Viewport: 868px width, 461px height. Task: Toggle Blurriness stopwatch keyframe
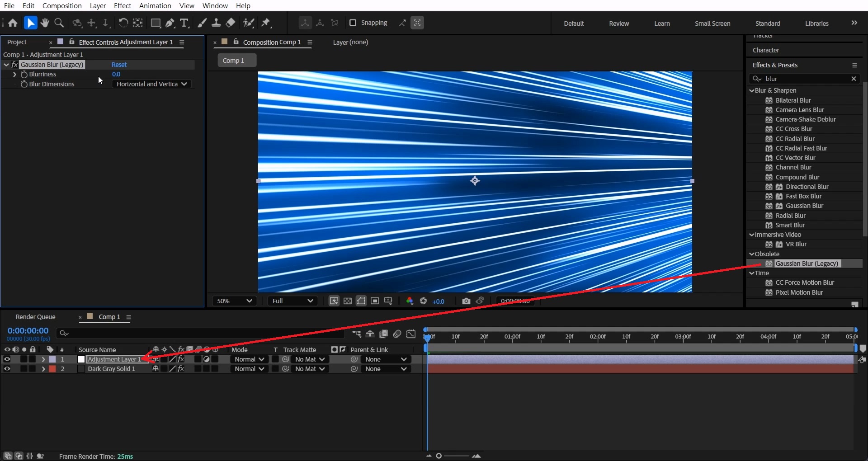(24, 74)
